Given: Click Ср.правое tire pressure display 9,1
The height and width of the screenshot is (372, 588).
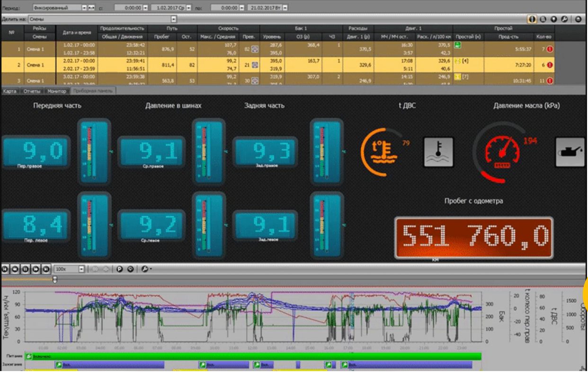Looking at the screenshot, I should 151,152.
